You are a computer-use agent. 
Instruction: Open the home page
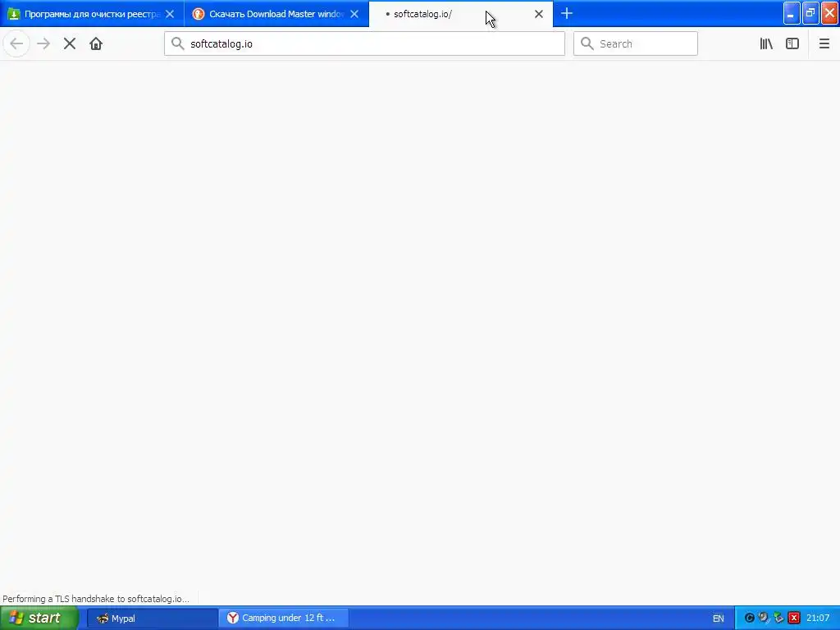click(96, 44)
